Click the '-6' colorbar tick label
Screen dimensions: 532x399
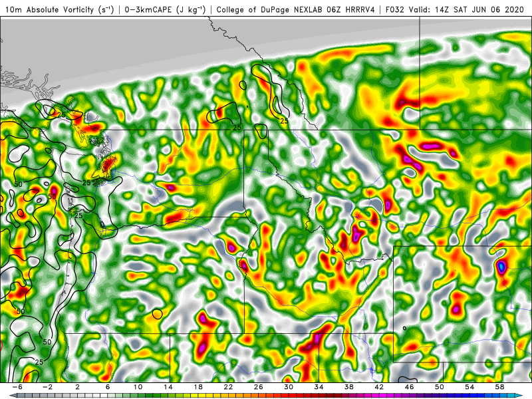tap(17, 387)
